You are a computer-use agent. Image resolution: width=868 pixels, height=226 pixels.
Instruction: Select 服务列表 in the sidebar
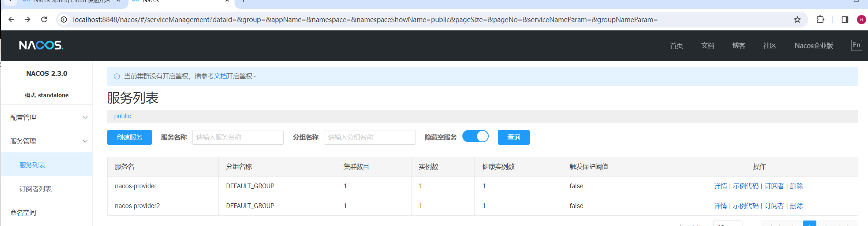tap(47, 165)
